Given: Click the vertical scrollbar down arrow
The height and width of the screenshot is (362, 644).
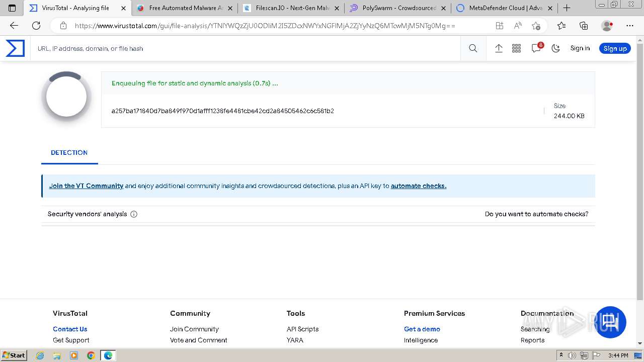Looking at the screenshot, I should pos(640,343).
